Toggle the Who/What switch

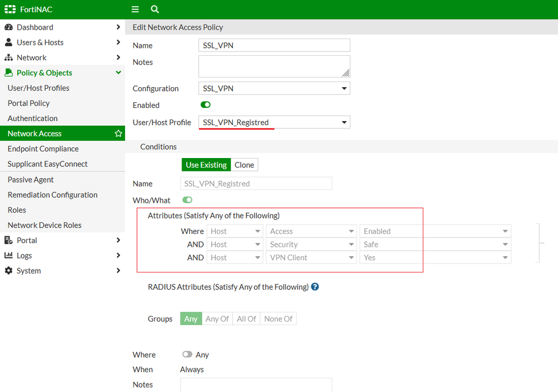pos(187,200)
